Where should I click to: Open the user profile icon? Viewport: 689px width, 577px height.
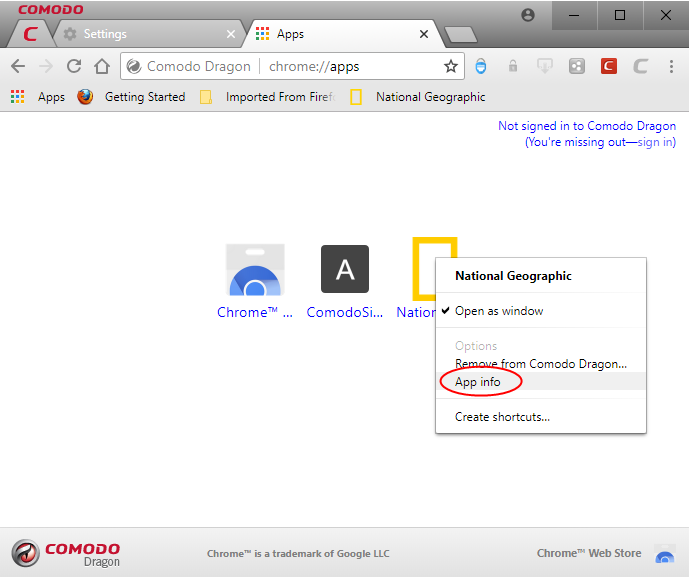528,15
